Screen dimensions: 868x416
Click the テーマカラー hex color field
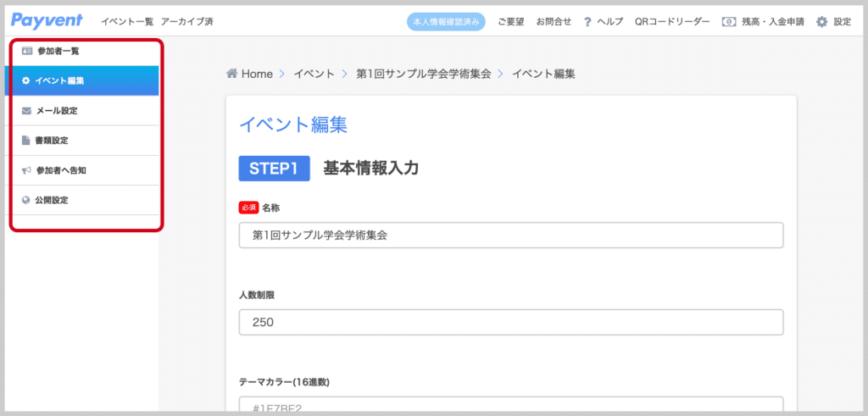pyautogui.click(x=511, y=405)
